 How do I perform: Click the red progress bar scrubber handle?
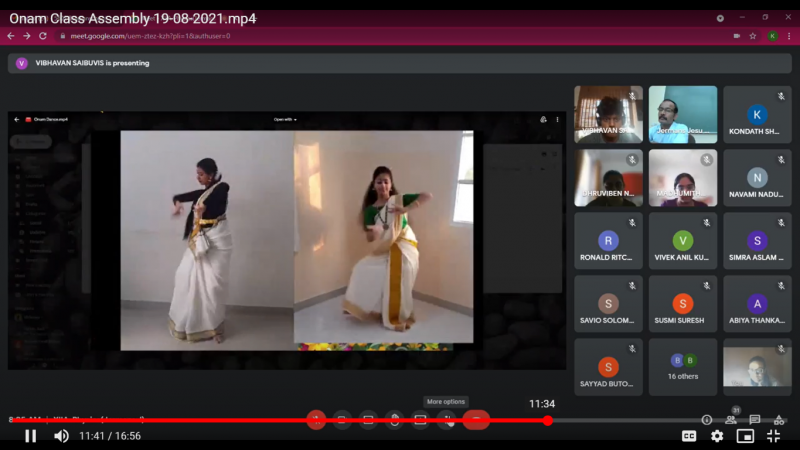(547, 420)
